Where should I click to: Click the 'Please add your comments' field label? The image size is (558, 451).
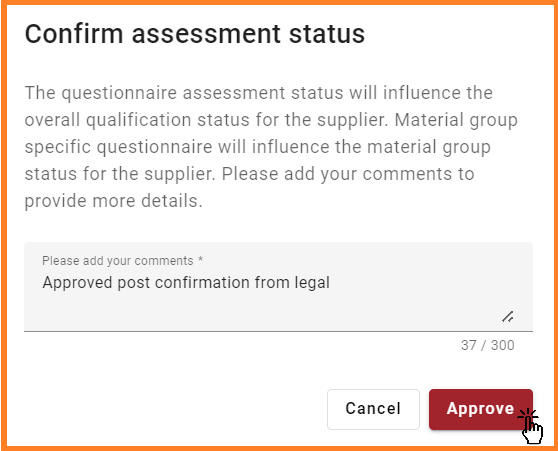pyautogui.click(x=118, y=261)
